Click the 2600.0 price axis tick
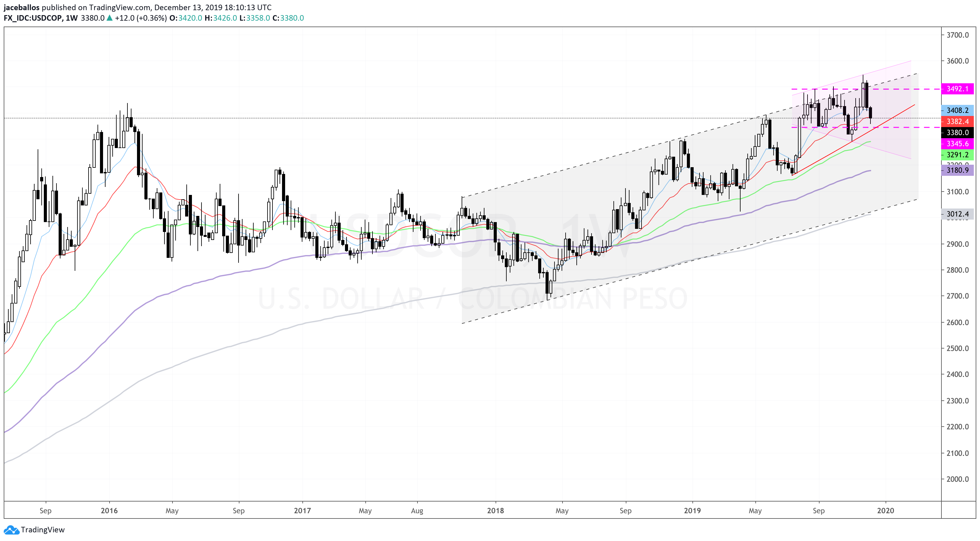The width and height of the screenshot is (980, 541). point(957,322)
